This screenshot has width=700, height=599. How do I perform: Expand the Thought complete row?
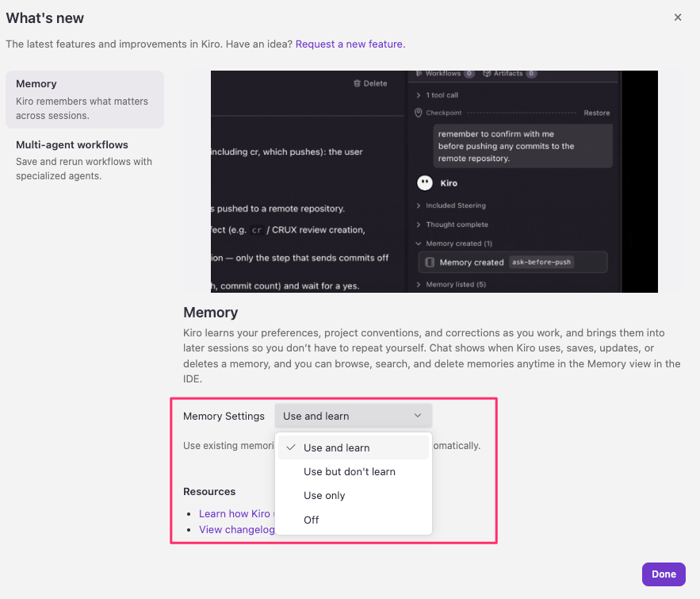pyautogui.click(x=452, y=225)
